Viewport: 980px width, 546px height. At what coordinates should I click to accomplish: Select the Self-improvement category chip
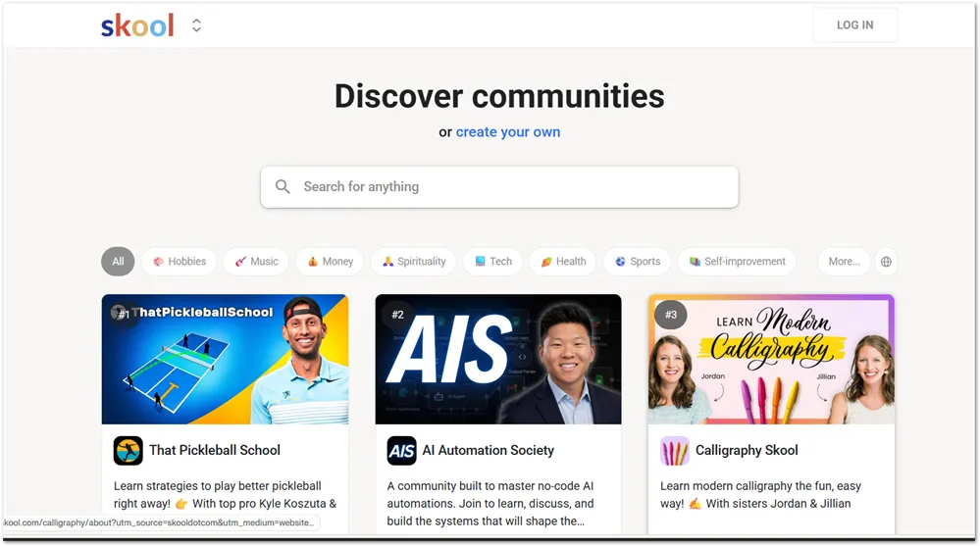coord(737,262)
